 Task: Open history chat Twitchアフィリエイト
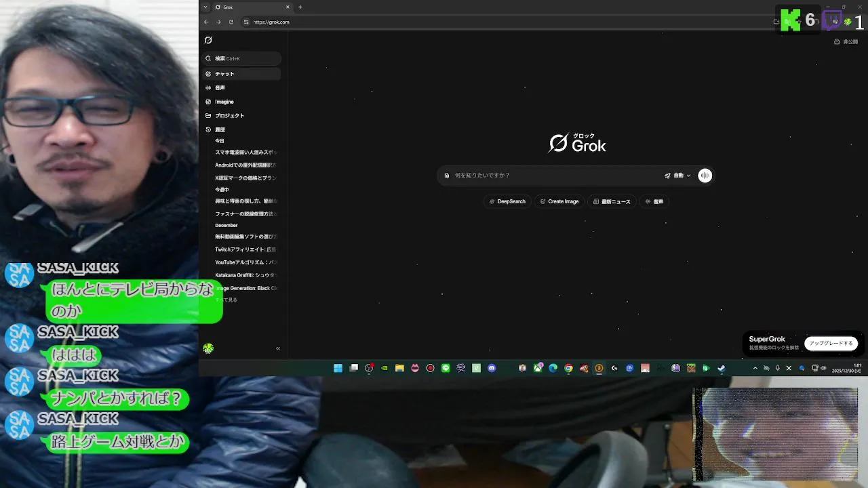point(245,249)
